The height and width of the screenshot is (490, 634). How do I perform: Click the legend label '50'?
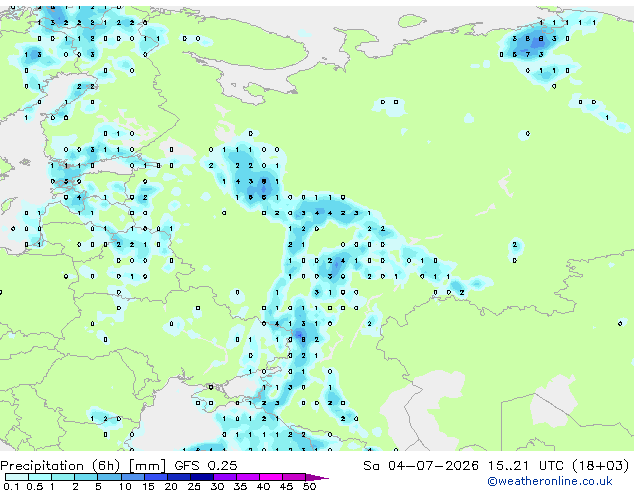[309, 486]
